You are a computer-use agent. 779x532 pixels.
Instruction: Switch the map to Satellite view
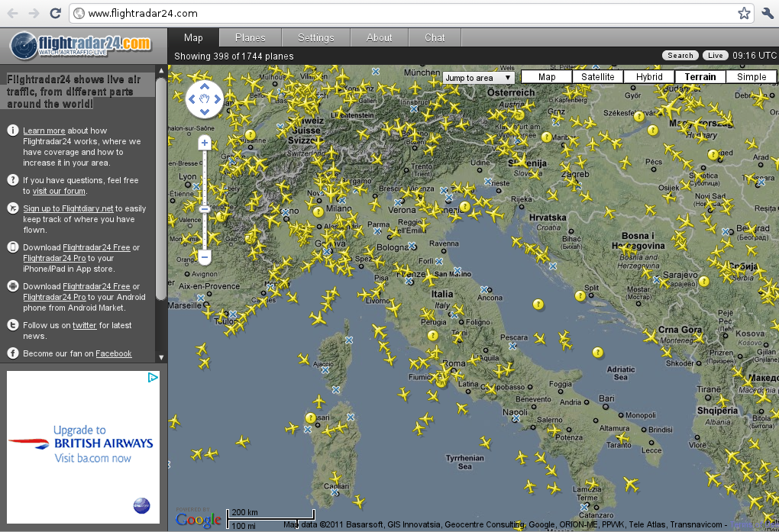click(597, 76)
